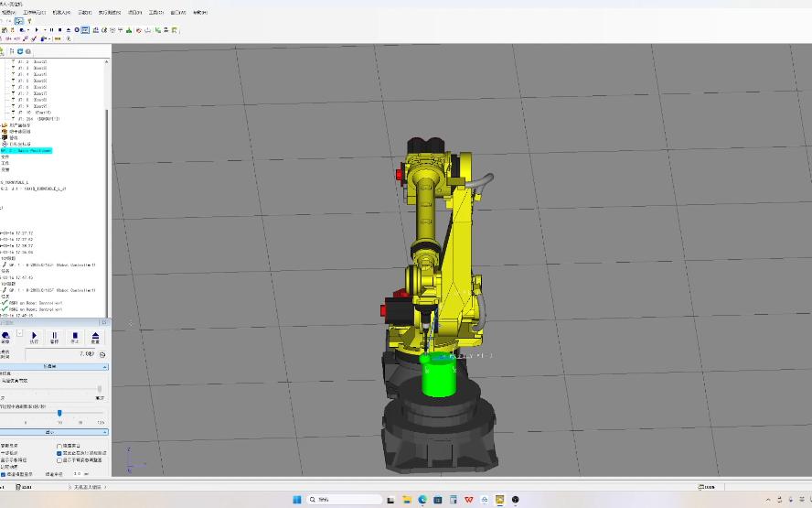Screen dimensions: 812x508
Task: Click the green cylinder part in the 3D view
Action: click(439, 376)
